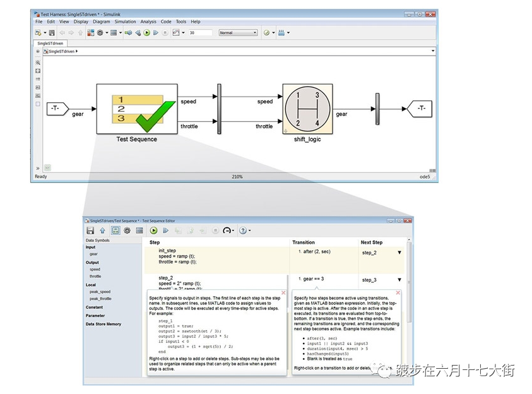Open the Edit menu

pos(51,21)
